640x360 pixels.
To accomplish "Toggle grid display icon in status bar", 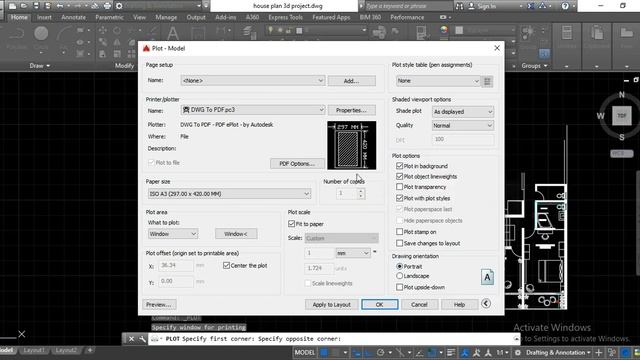I will (x=324, y=353).
